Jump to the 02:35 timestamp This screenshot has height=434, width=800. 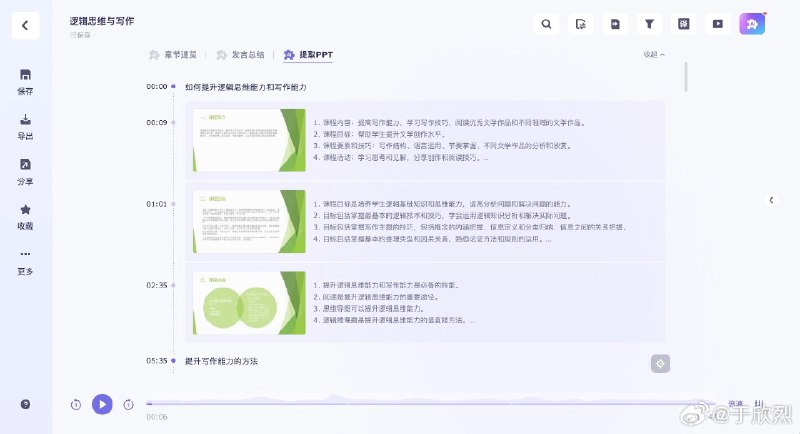point(157,285)
